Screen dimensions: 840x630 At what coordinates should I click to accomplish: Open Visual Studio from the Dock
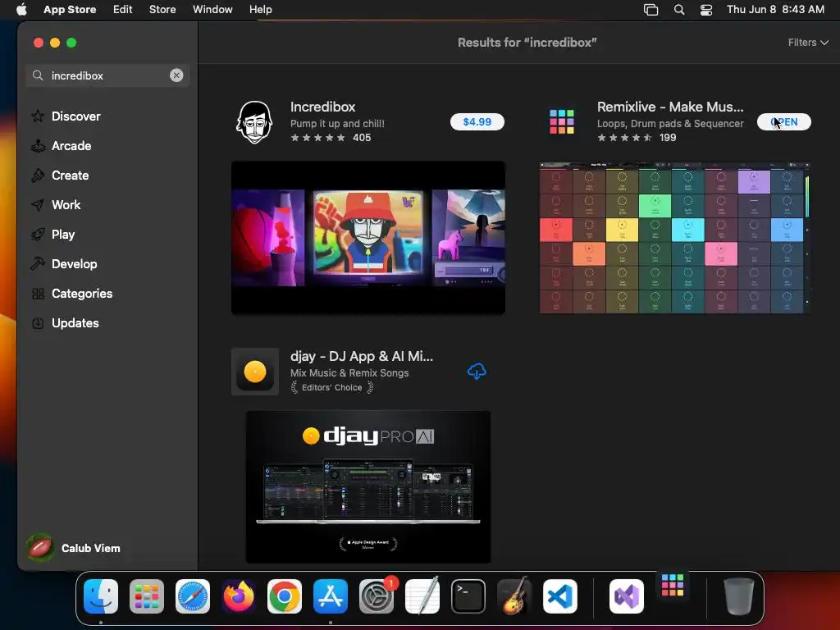[627, 596]
